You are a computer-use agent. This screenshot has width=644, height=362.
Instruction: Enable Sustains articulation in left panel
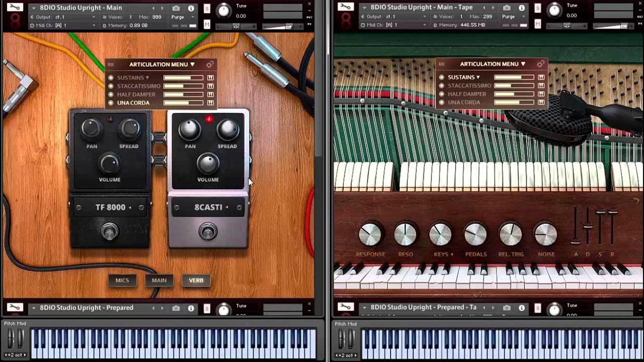(x=111, y=78)
